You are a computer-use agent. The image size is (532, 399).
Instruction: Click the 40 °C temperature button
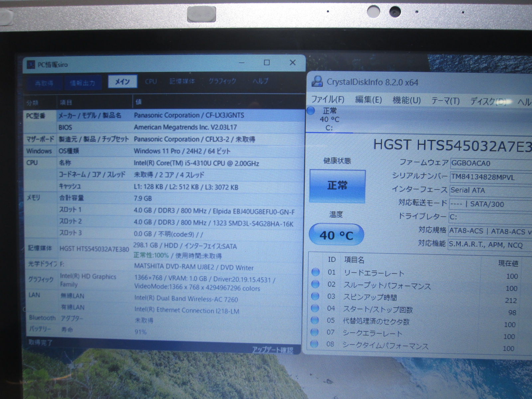336,235
